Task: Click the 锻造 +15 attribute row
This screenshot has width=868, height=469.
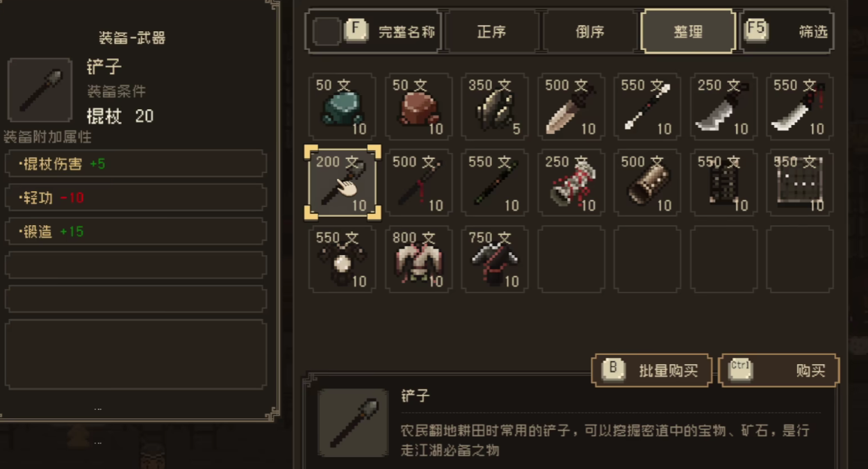Action: click(x=136, y=231)
